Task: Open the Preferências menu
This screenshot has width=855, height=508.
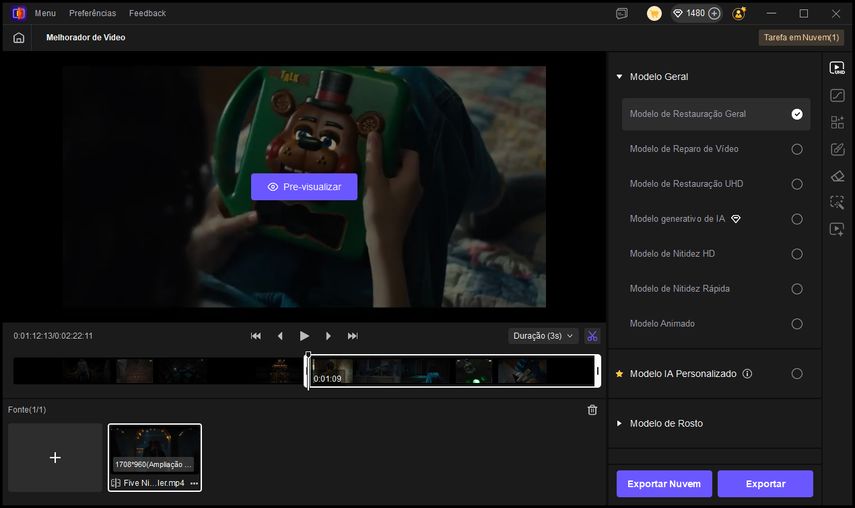Action: pyautogui.click(x=92, y=13)
